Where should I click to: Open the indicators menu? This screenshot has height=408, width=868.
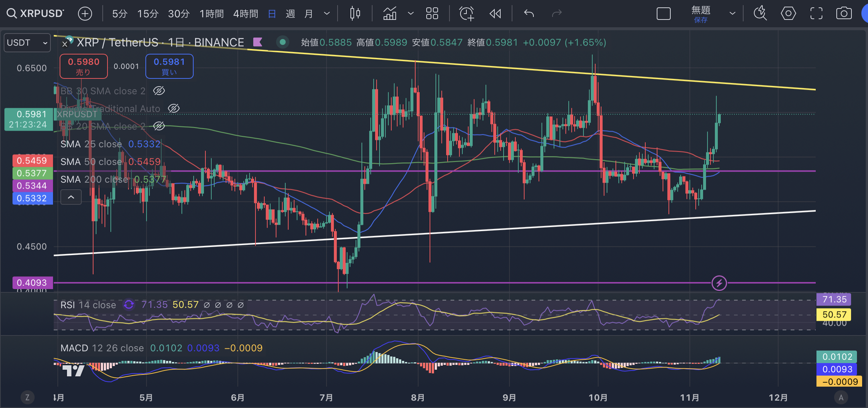[x=390, y=14]
